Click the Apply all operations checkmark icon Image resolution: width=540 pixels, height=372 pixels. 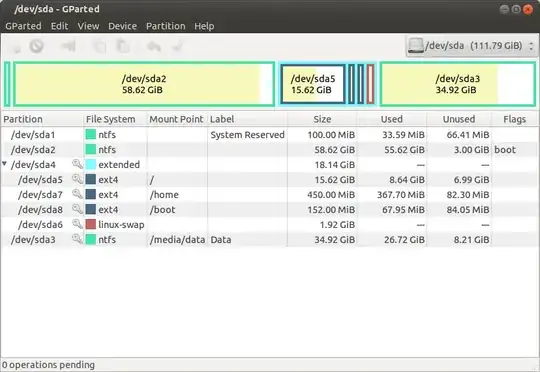point(178,46)
